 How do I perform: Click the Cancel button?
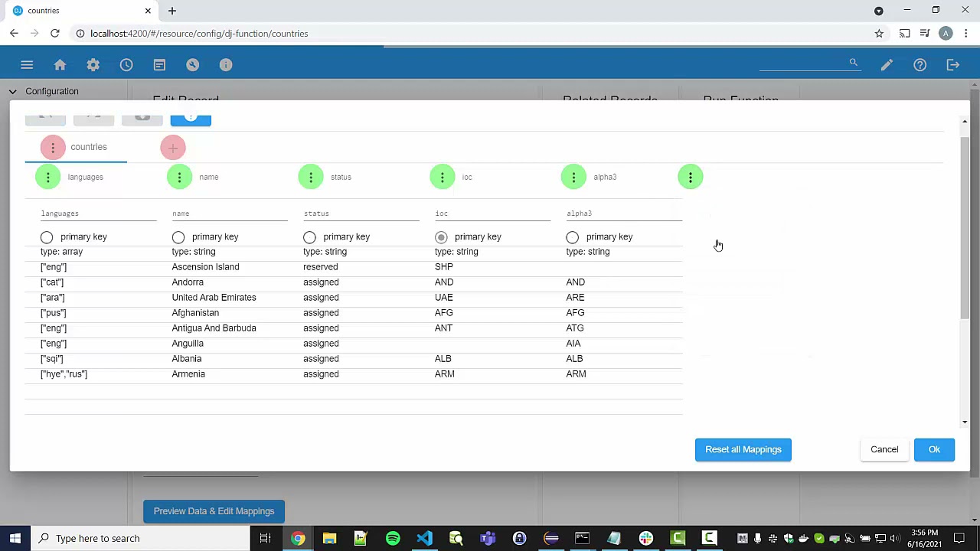pos(884,449)
